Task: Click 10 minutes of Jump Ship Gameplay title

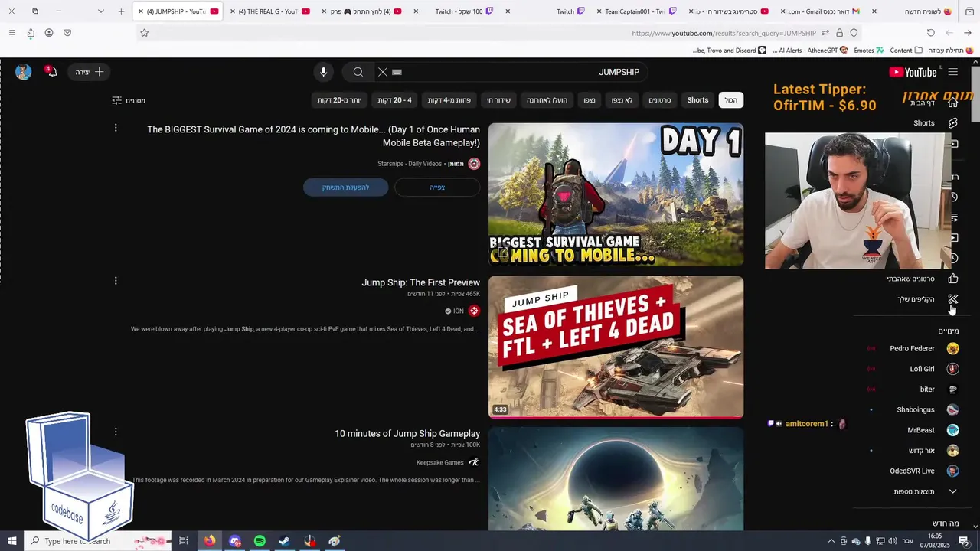Action: (407, 433)
